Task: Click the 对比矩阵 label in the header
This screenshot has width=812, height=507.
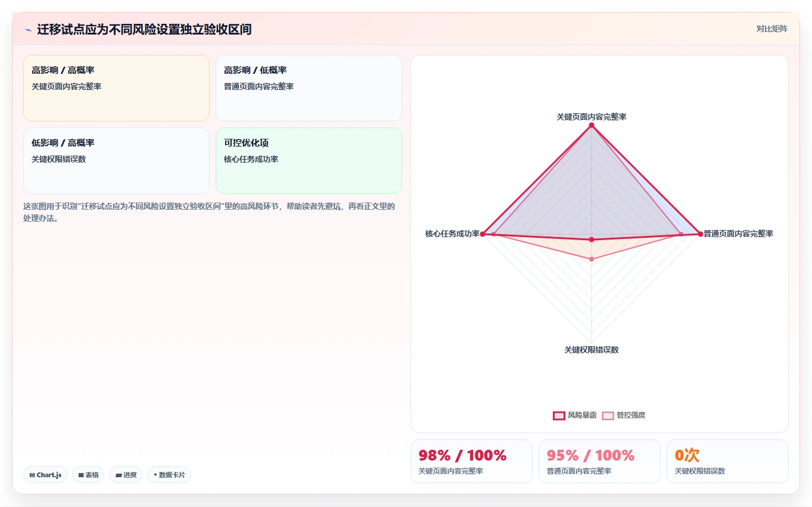Action: click(x=771, y=29)
